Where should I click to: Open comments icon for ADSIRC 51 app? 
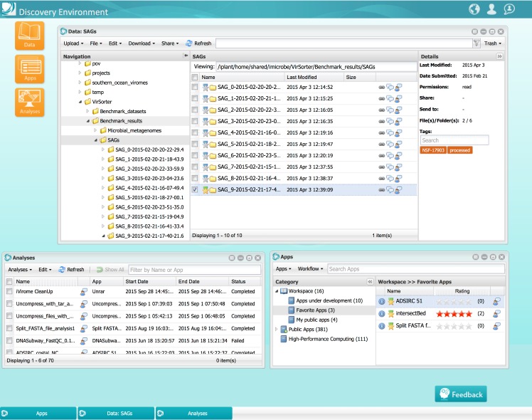[x=496, y=301]
